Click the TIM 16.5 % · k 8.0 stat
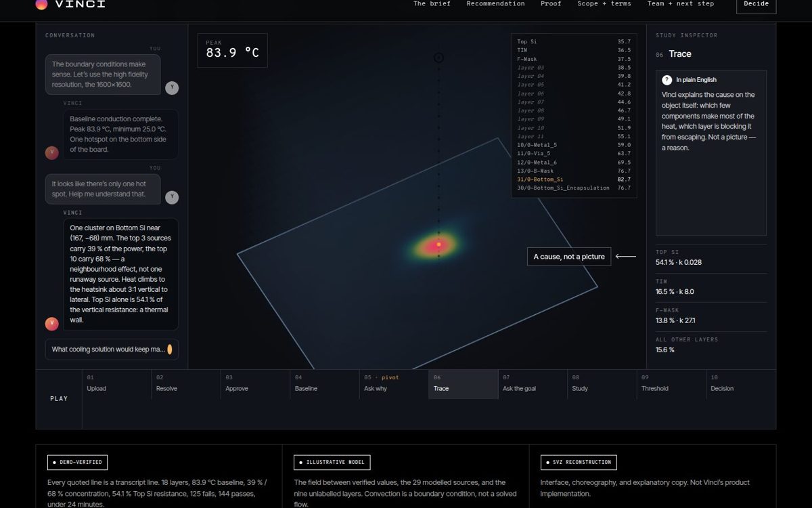 coord(711,287)
